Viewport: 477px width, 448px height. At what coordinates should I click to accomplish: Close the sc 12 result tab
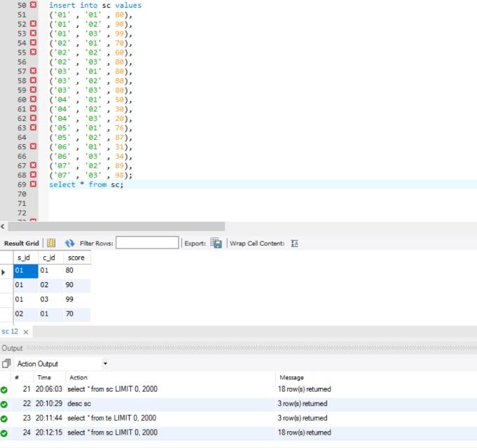point(26,332)
